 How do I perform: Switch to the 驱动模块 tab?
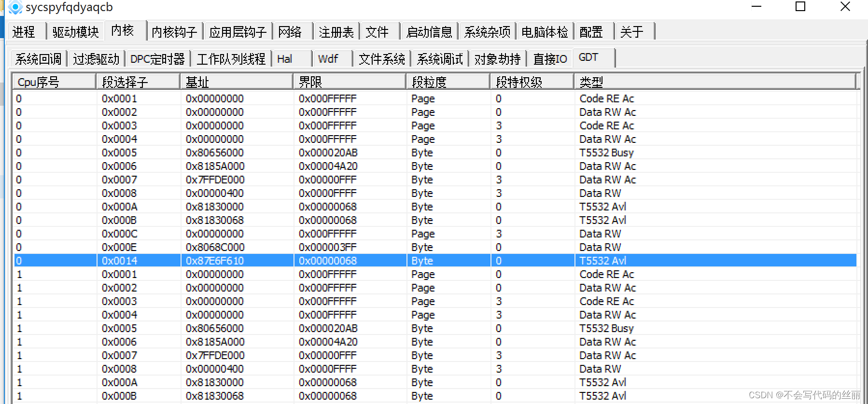(x=75, y=32)
